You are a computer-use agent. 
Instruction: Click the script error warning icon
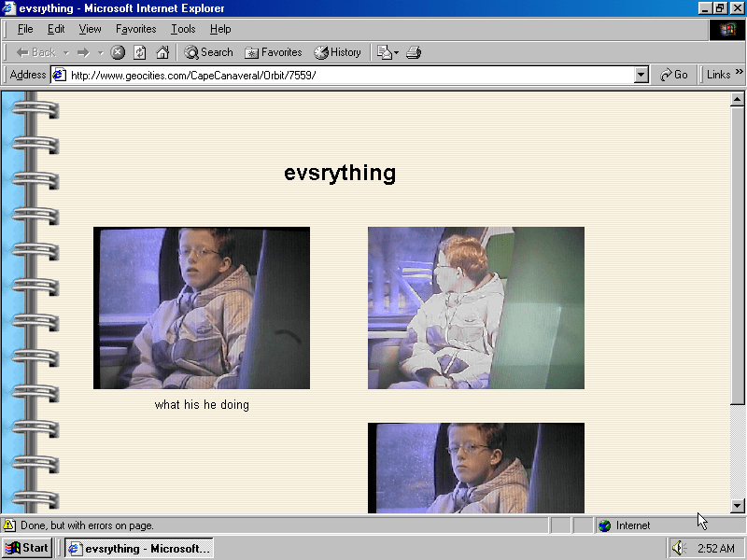click(x=9, y=525)
